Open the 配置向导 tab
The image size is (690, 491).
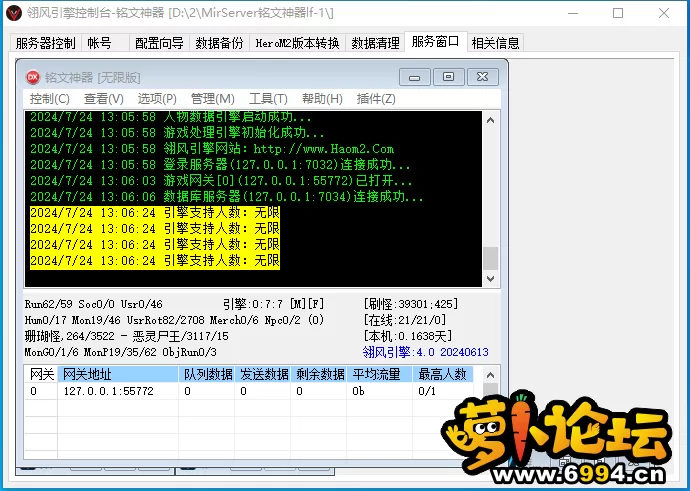pyautogui.click(x=159, y=43)
